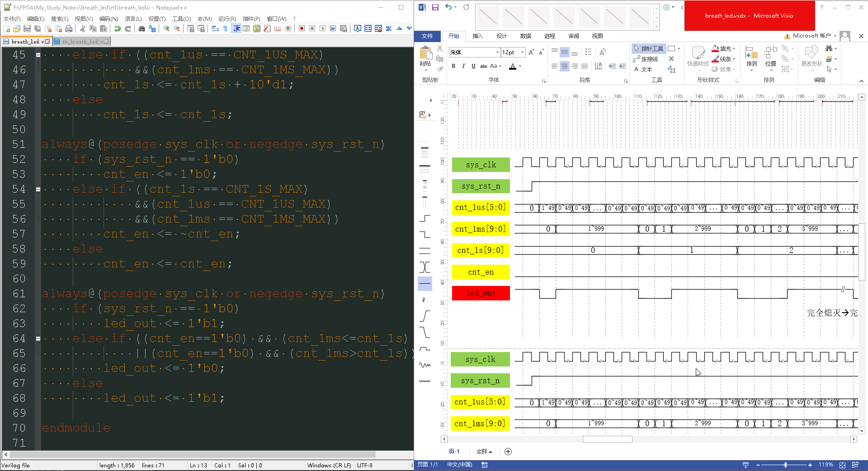Click the red Start Recording macro button
This screenshot has height=471, width=868.
(302, 29)
